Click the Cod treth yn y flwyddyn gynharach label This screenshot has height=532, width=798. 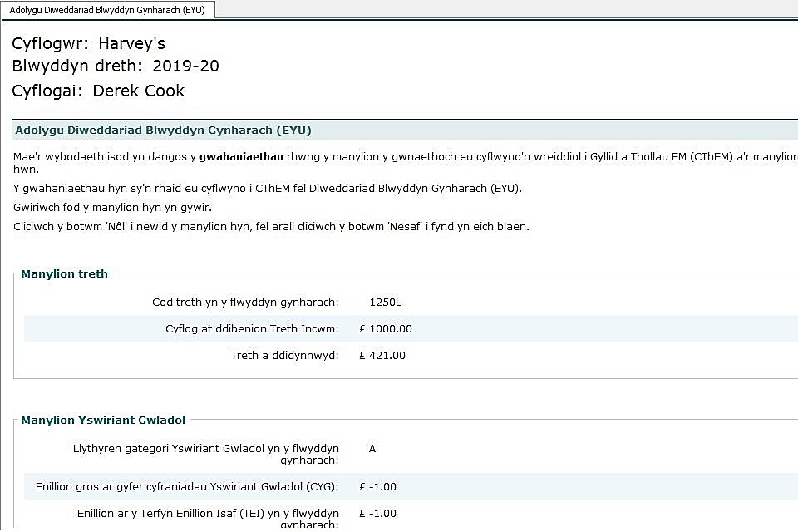(245, 302)
